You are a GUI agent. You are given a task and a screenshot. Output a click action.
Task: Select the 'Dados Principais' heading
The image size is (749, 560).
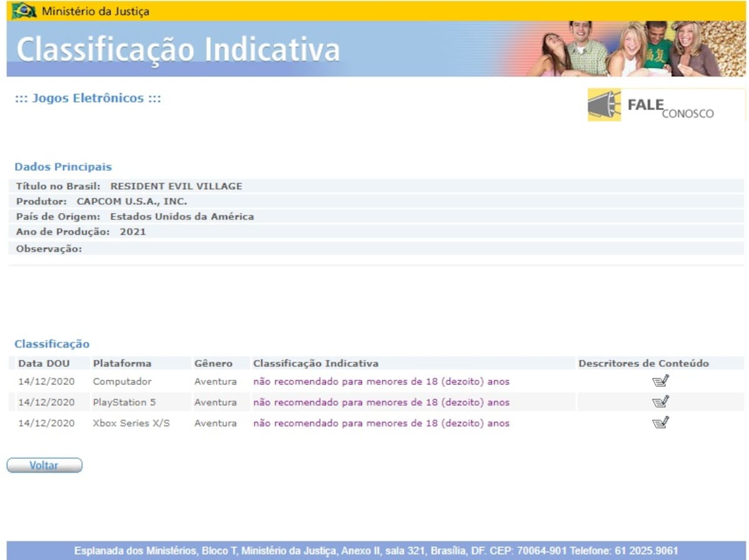tap(63, 167)
